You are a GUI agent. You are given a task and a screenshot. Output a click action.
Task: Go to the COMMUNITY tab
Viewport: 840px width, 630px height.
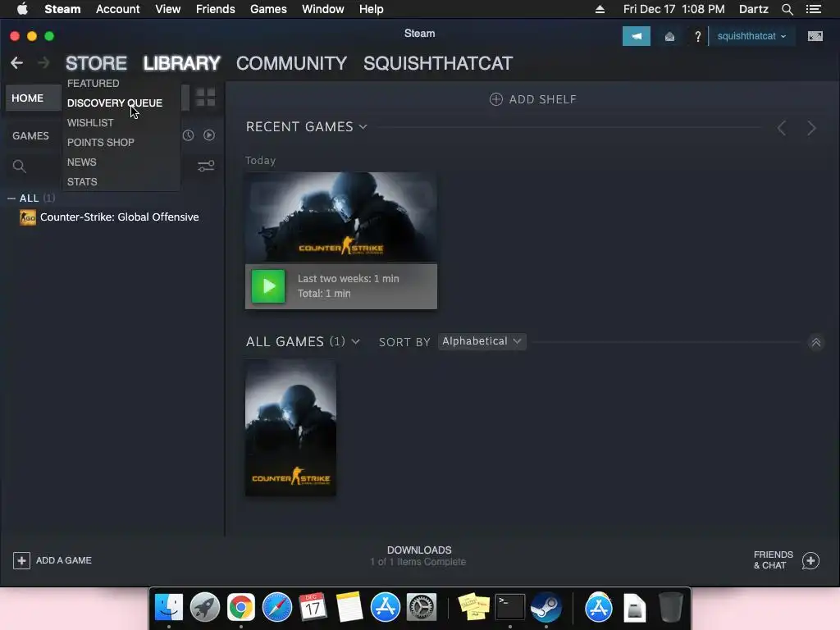pyautogui.click(x=291, y=63)
